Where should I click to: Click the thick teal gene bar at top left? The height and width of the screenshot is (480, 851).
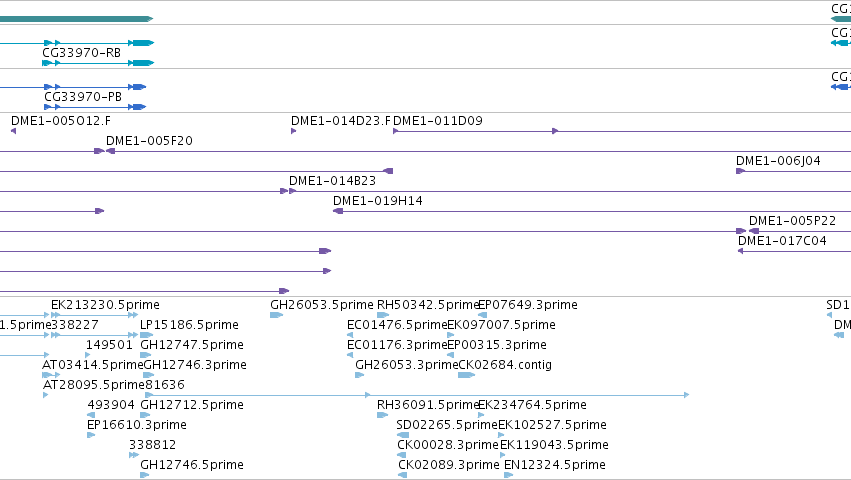[76, 19]
